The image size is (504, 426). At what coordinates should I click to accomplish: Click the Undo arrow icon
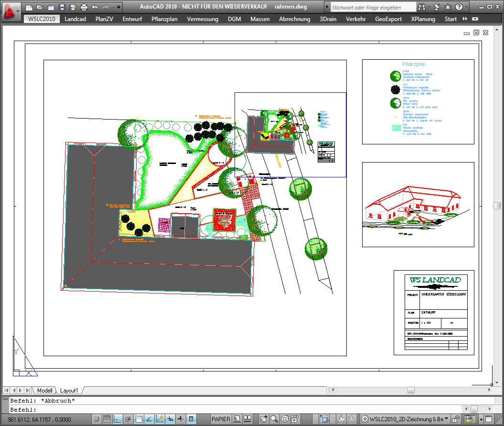tap(95, 7)
